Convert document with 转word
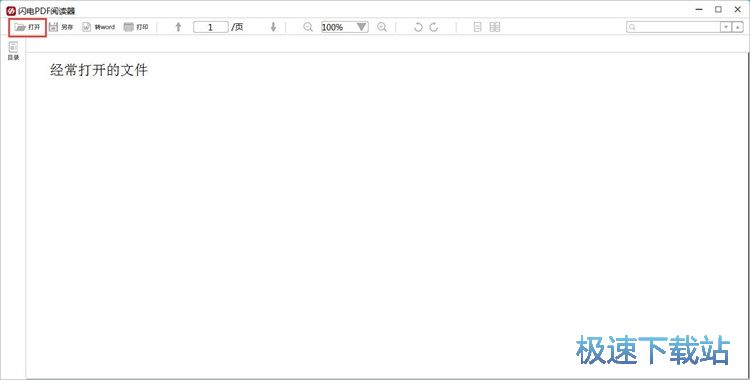Screen dimensions: 750x380 point(99,27)
